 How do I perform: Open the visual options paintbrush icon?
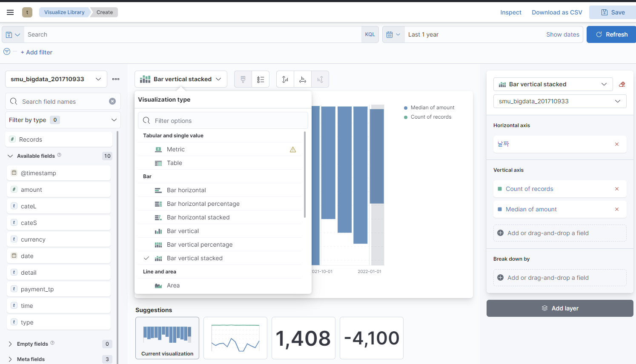(x=243, y=79)
